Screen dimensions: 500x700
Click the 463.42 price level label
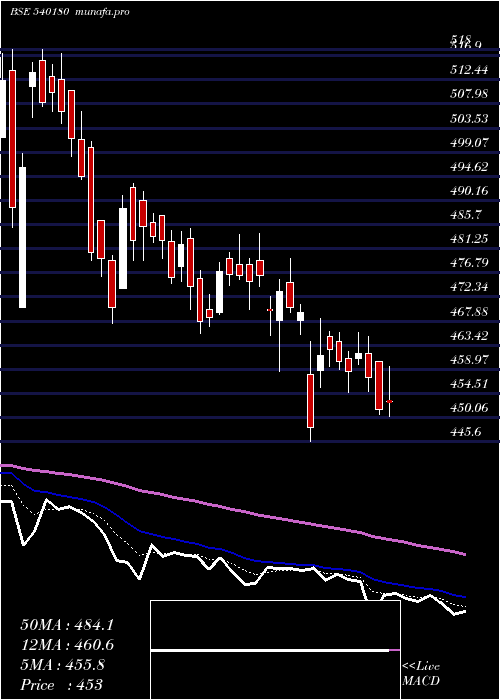[469, 336]
